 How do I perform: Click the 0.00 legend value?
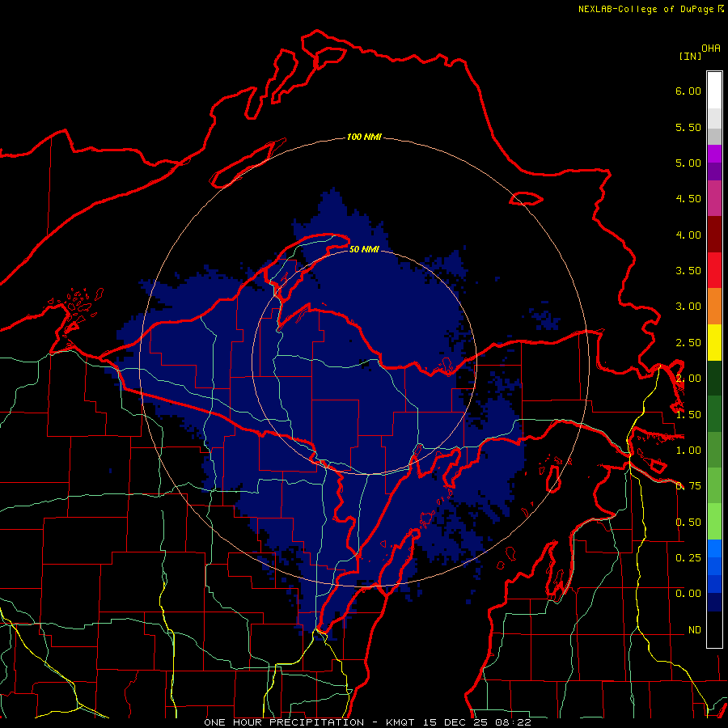(x=688, y=594)
